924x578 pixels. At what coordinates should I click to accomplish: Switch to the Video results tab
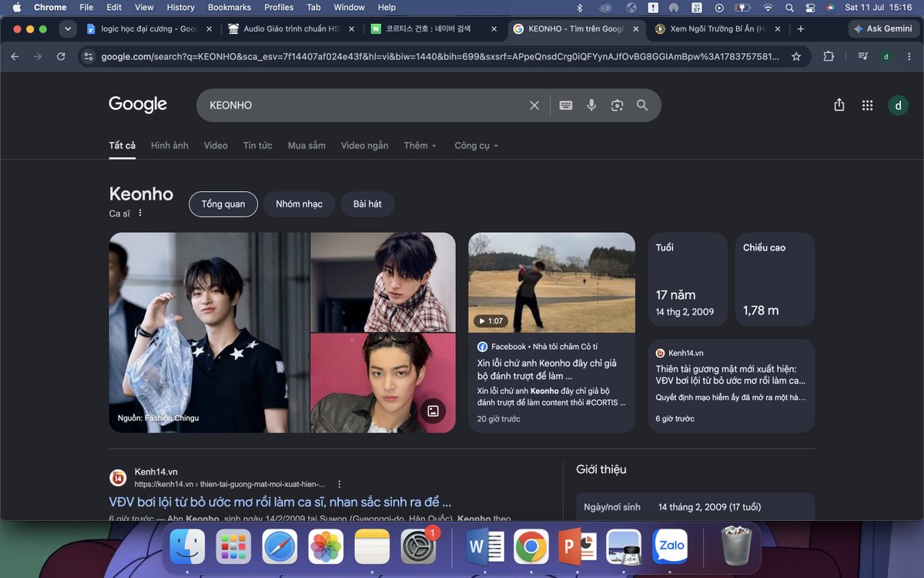[216, 146]
